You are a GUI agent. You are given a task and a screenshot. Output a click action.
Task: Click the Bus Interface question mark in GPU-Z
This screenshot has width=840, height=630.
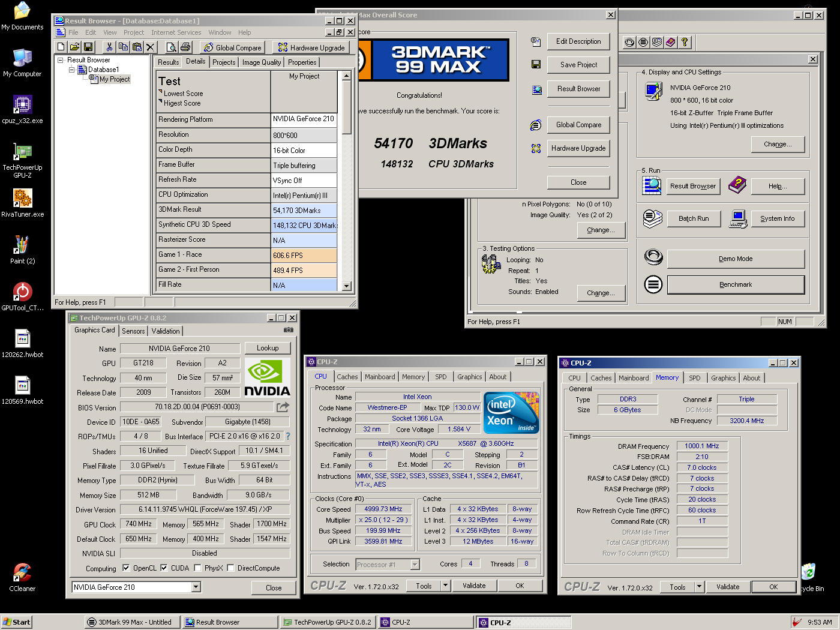pyautogui.click(x=288, y=436)
